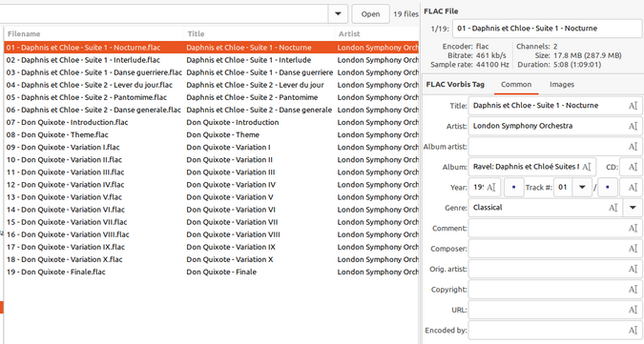Sort the list by Artist column header
Viewport: 644px width, 344px height.
[377, 33]
